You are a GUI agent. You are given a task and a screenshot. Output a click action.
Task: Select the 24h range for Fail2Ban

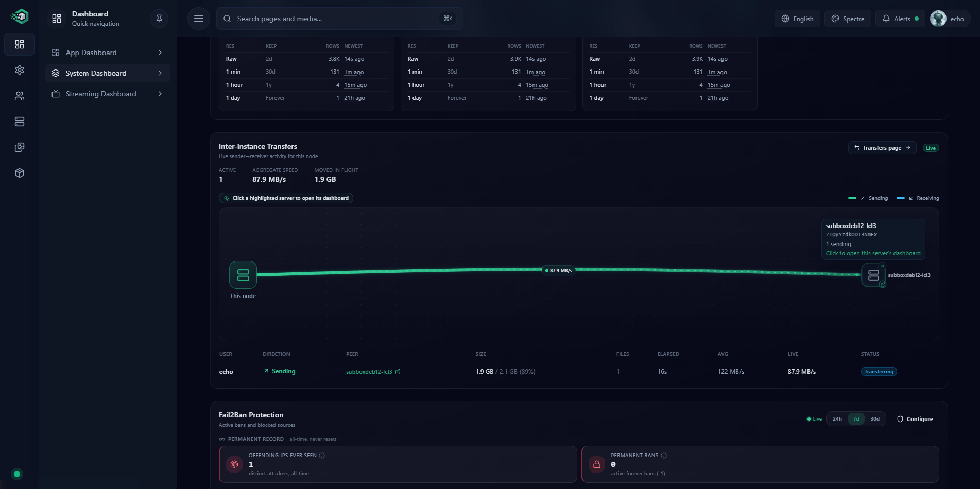pos(837,419)
